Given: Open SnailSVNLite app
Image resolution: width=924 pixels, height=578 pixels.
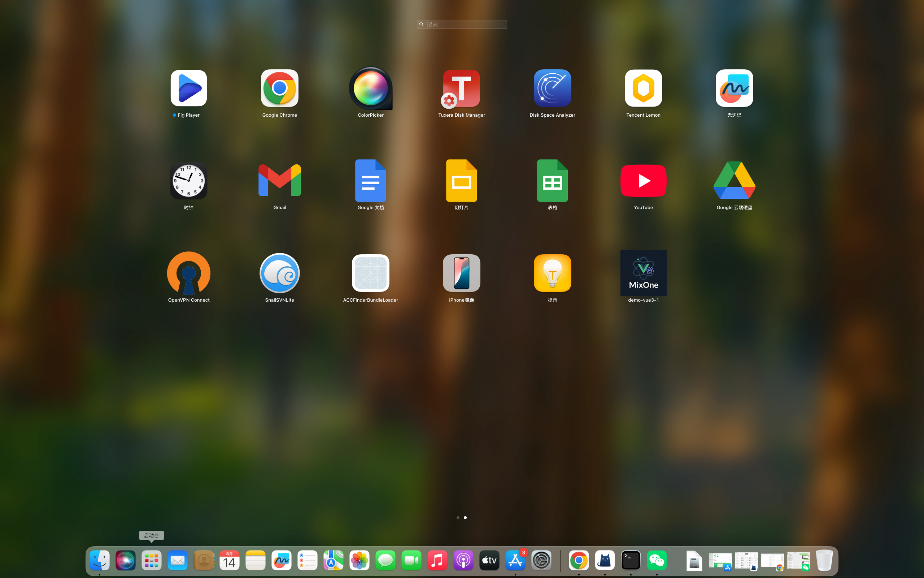Looking at the screenshot, I should (x=279, y=273).
